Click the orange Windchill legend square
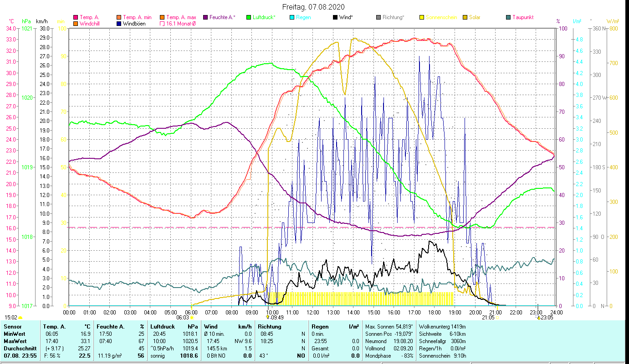 pyautogui.click(x=76, y=24)
